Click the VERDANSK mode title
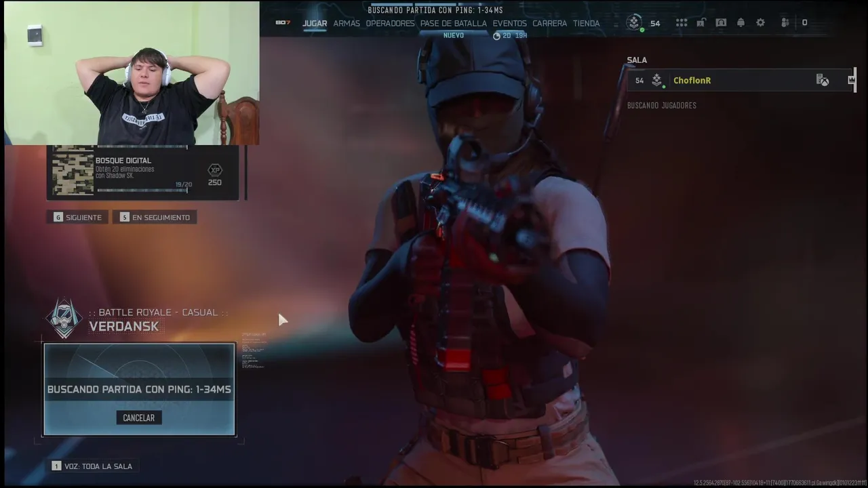Viewport: 868px width, 488px height. [124, 327]
